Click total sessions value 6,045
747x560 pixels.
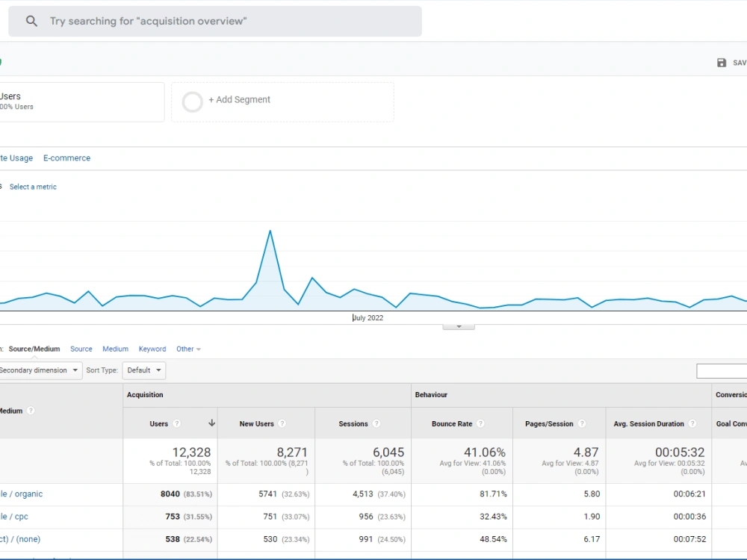click(x=388, y=452)
